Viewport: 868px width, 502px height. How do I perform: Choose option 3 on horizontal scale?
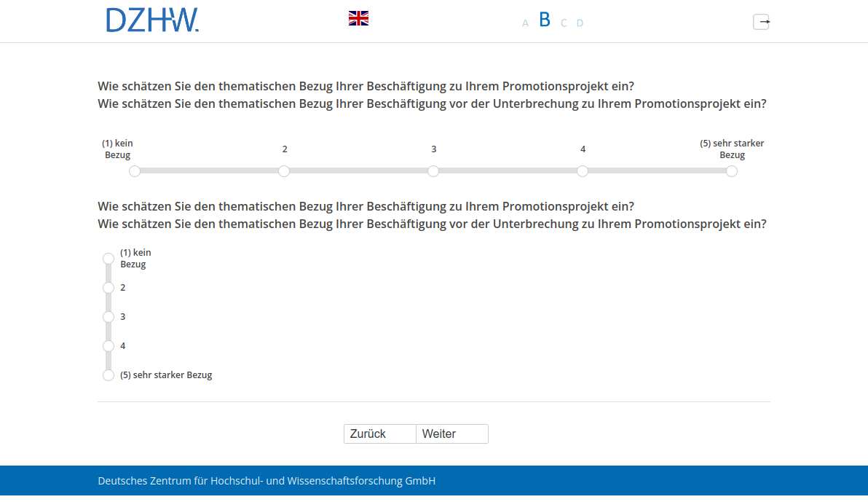pos(433,171)
